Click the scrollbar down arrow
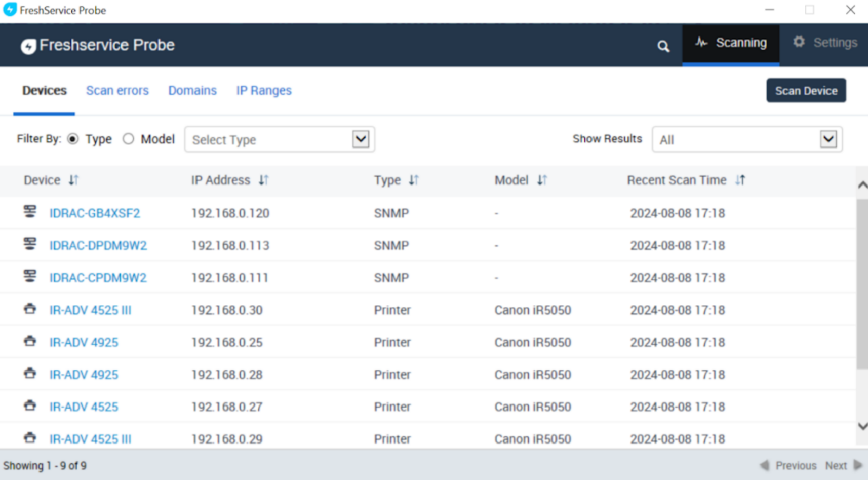 pos(862,426)
